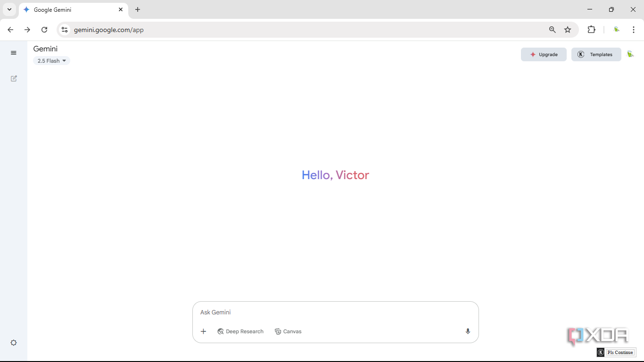Viewport: 644px width, 362px height.
Task: Expand the 2.5 Flash model selector
Action: 51,61
